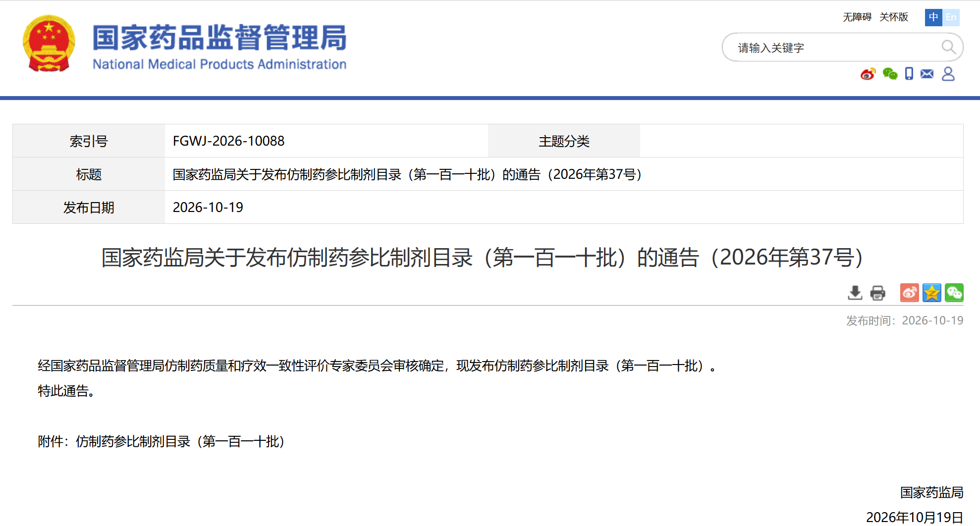Download the notice via download icon

point(855,293)
